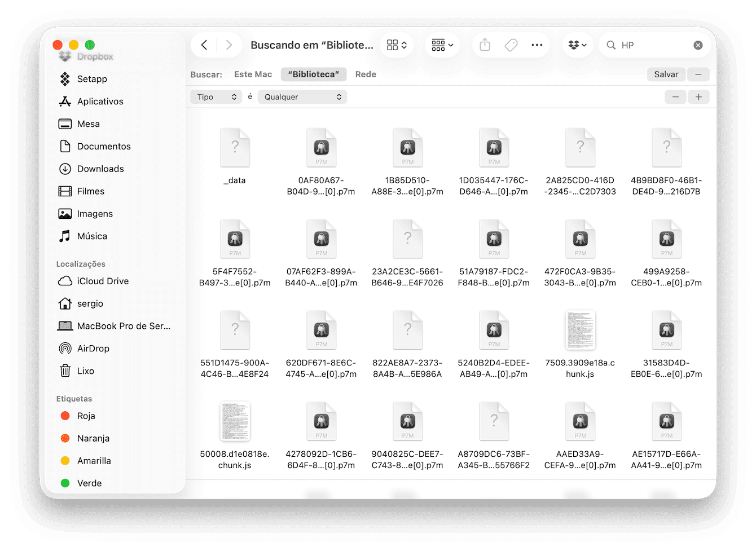This screenshot has width=756, height=551.
Task: Select the 50008.d1e0818e.chunk.js file
Action: tap(235, 422)
